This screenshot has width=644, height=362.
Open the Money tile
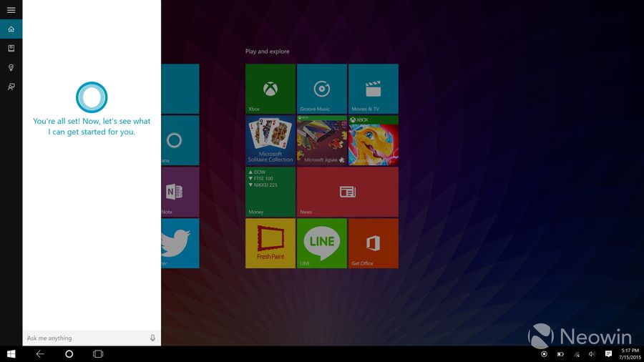[270, 192]
